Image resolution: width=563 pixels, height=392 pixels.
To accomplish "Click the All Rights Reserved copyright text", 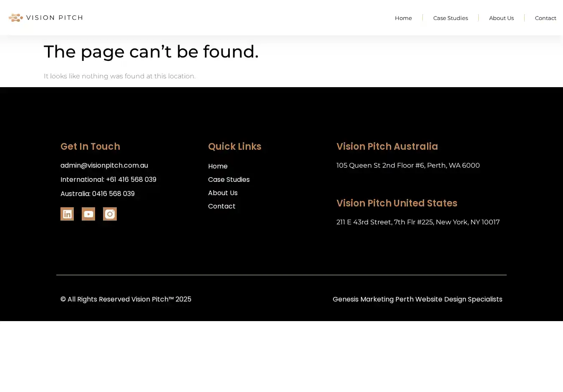I will [x=126, y=299].
